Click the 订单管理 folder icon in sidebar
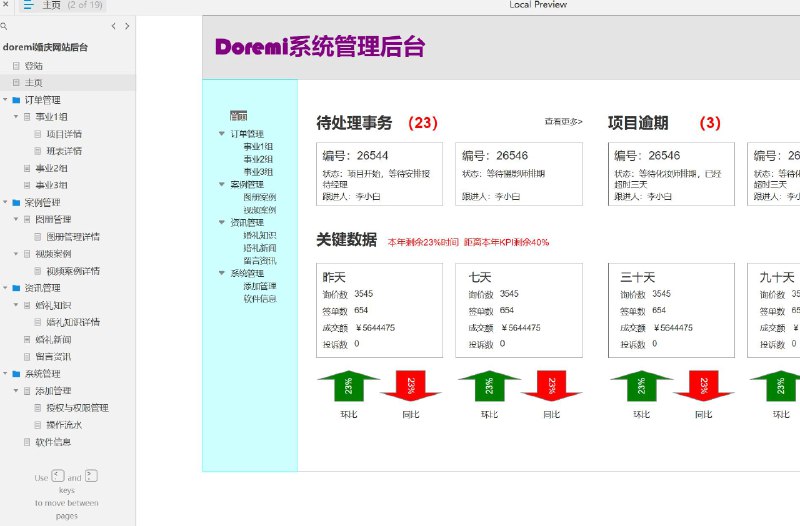The width and height of the screenshot is (800, 526). (x=16, y=100)
